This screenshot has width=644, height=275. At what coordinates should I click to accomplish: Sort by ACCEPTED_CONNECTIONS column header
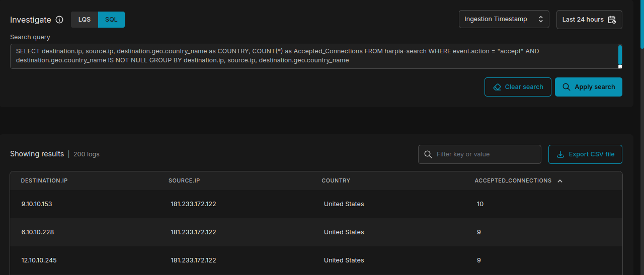click(x=513, y=180)
